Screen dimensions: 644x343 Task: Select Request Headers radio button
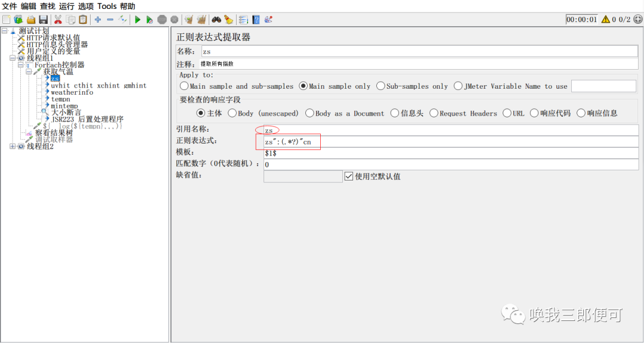434,113
